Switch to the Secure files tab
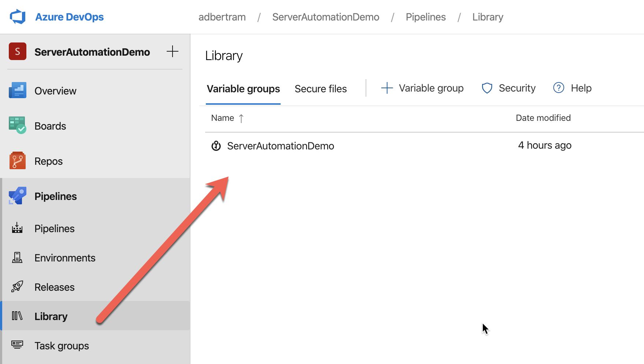The image size is (644, 364). click(321, 89)
